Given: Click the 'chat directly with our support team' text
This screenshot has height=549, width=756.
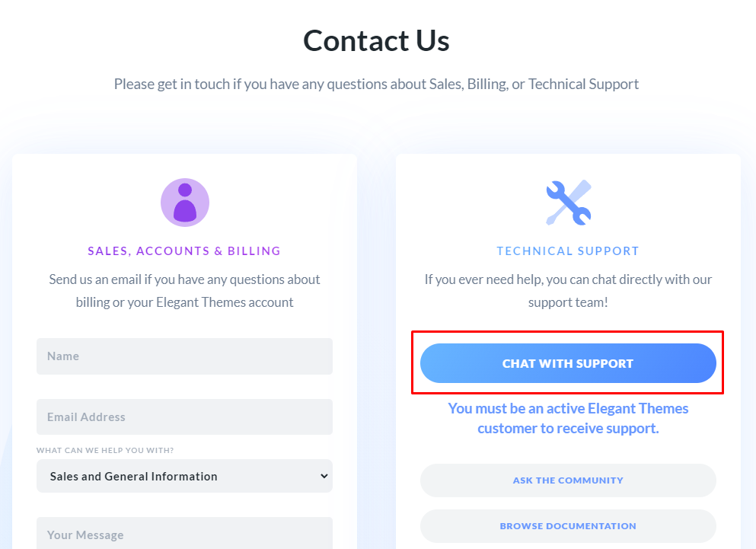Looking at the screenshot, I should (x=568, y=291).
